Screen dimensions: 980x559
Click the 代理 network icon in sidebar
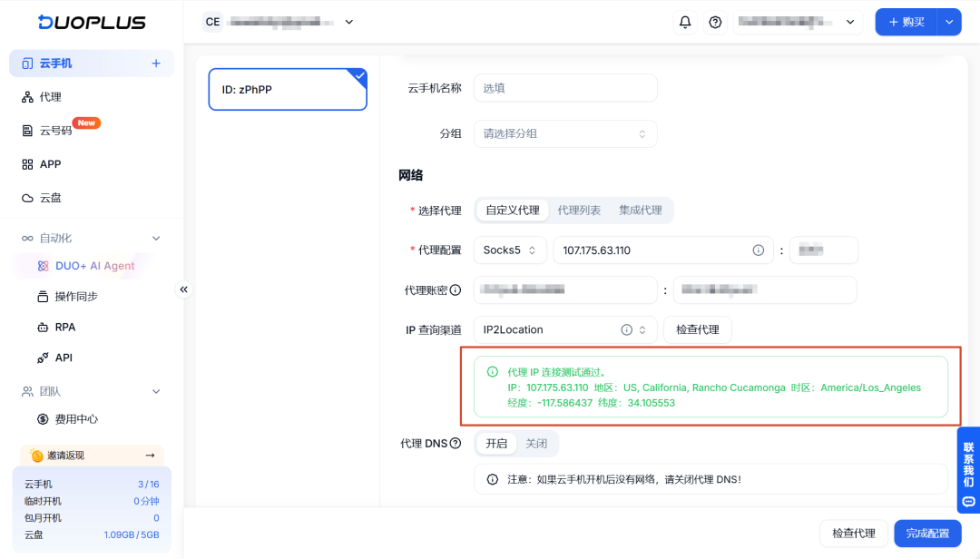(x=27, y=97)
